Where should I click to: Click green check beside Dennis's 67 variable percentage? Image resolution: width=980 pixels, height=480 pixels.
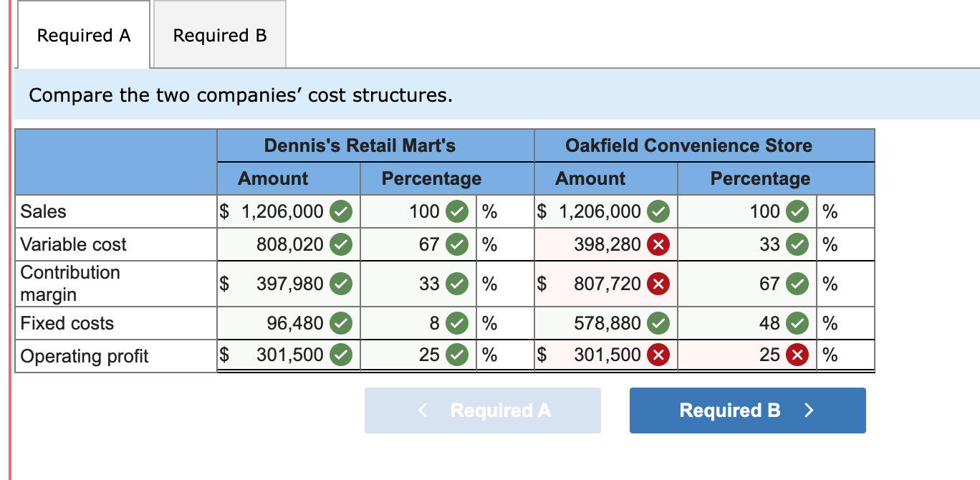[x=456, y=244]
